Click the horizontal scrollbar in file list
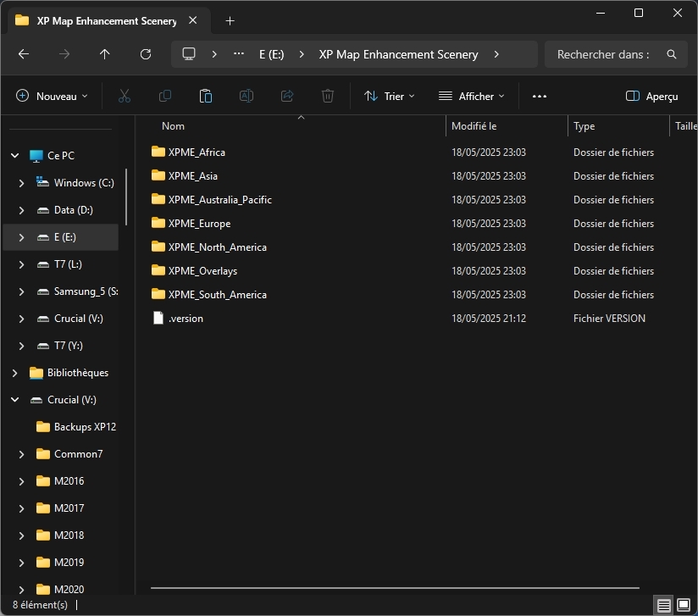698x616 pixels. click(x=395, y=587)
